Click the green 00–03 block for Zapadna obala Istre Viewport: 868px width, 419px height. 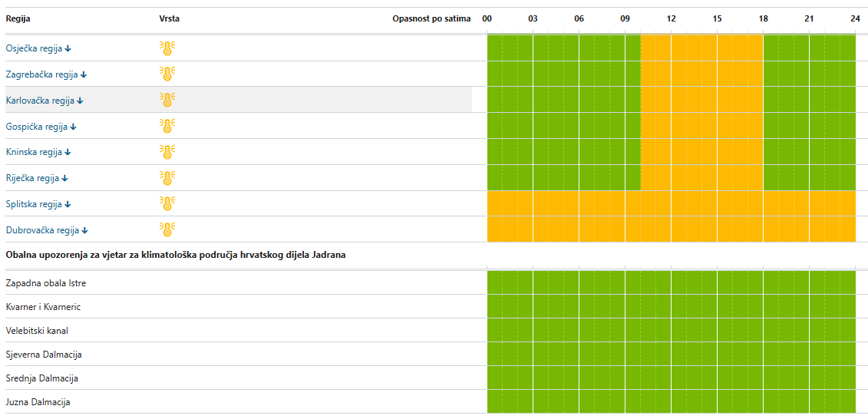(510, 282)
